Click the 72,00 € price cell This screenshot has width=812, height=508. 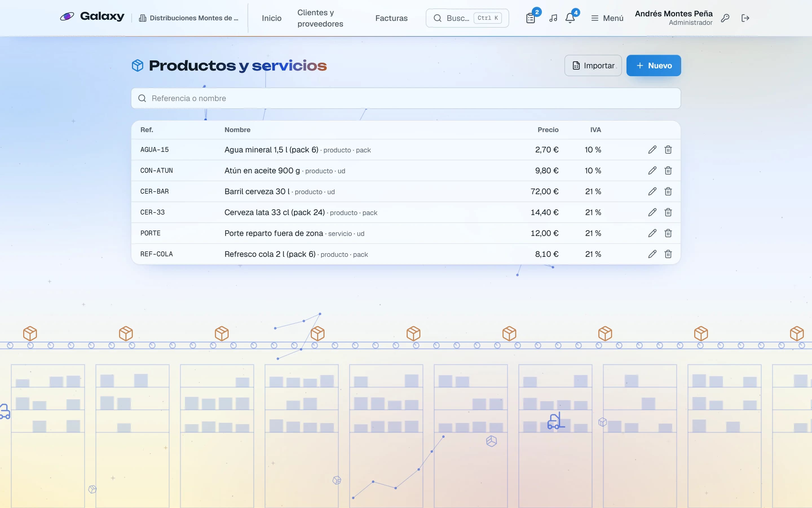(x=544, y=191)
